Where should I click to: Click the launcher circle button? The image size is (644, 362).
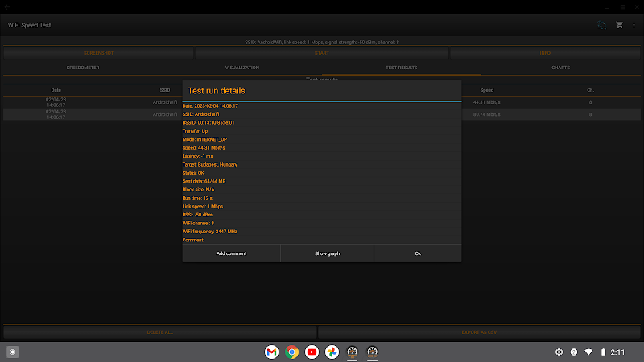click(13, 352)
